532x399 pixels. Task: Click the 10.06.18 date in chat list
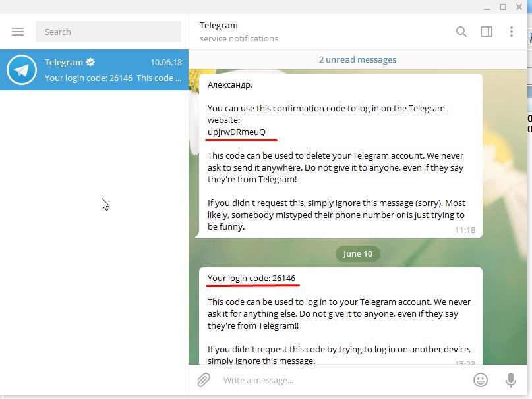(x=166, y=63)
